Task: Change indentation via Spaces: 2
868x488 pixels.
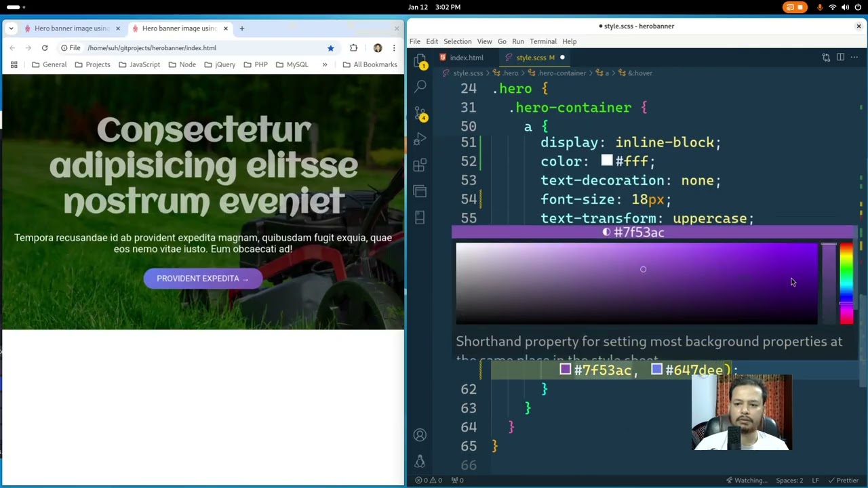Action: [x=789, y=481]
